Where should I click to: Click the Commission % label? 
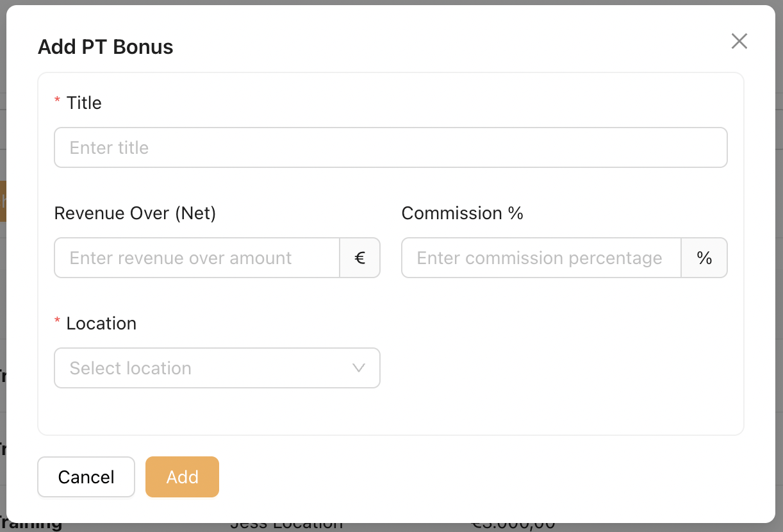coord(462,213)
